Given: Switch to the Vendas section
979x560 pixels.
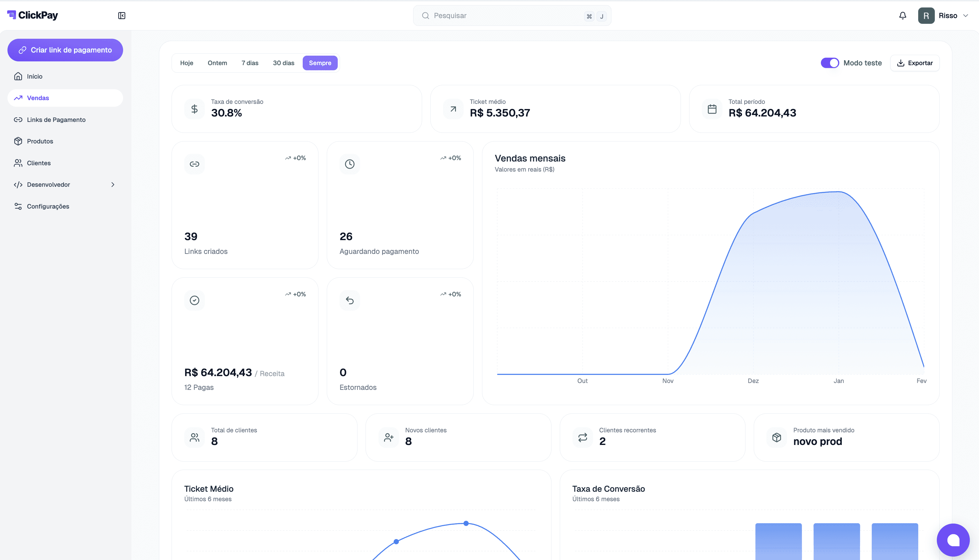Looking at the screenshot, I should pyautogui.click(x=38, y=98).
